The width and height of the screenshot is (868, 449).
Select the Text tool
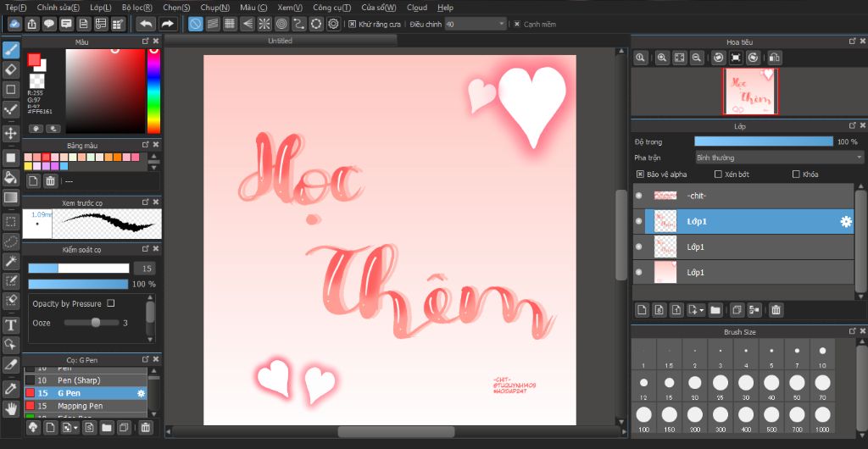(11, 324)
